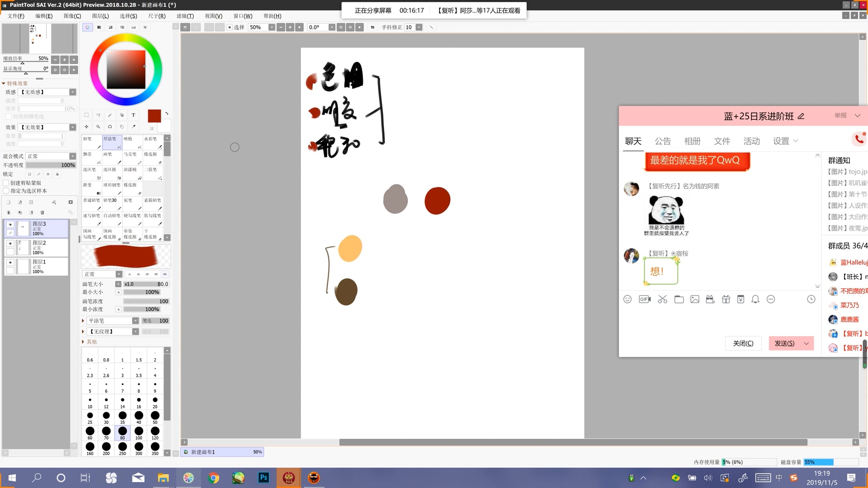Choose the 炭笔 charcoal brush
The height and width of the screenshot is (488, 868).
pyautogui.click(x=132, y=204)
